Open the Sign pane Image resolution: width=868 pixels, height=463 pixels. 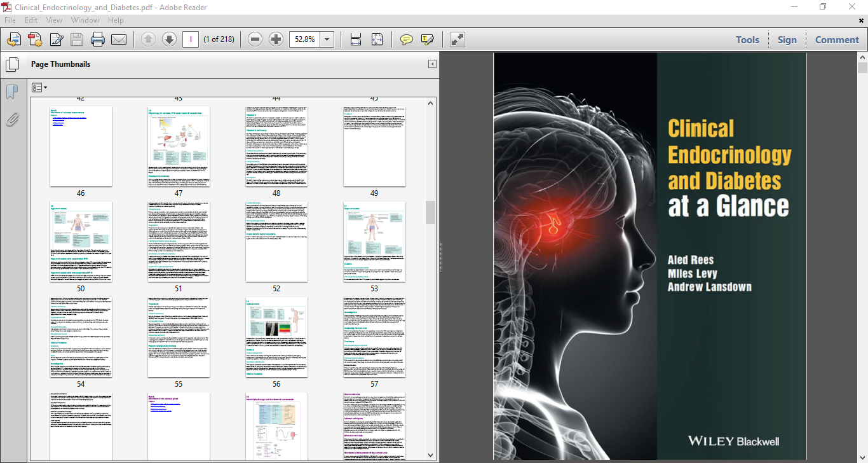pos(787,39)
